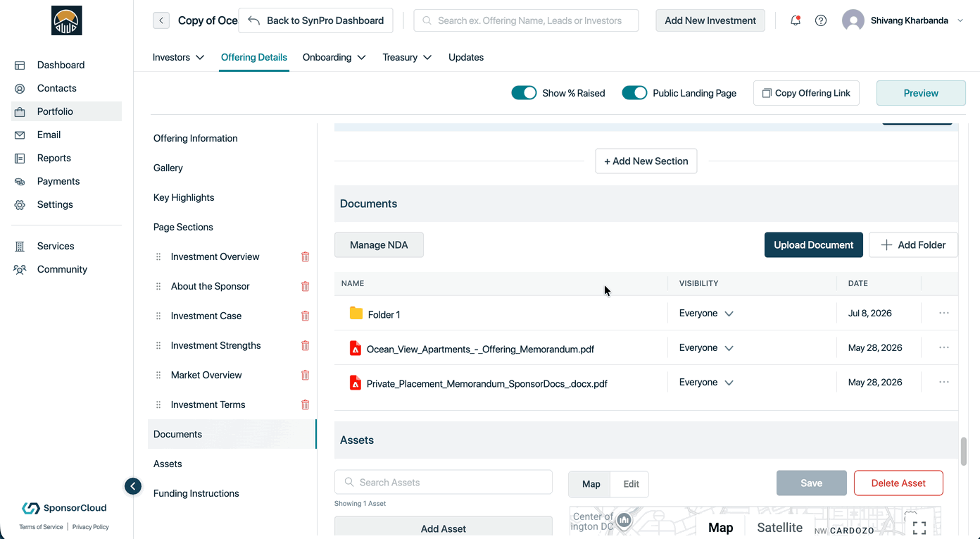
Task: Click the Manage NDA button
Action: [379, 245]
